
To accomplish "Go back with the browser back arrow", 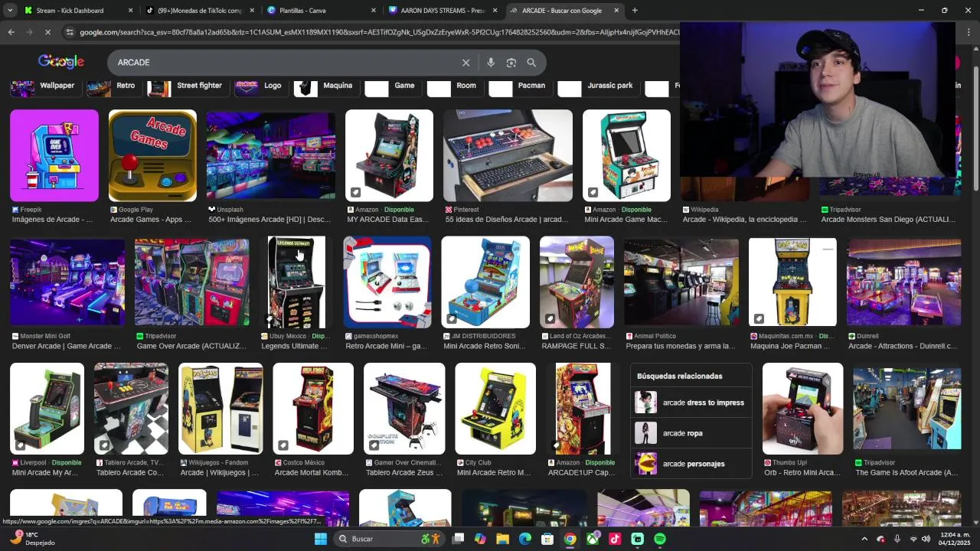I will pyautogui.click(x=11, y=32).
